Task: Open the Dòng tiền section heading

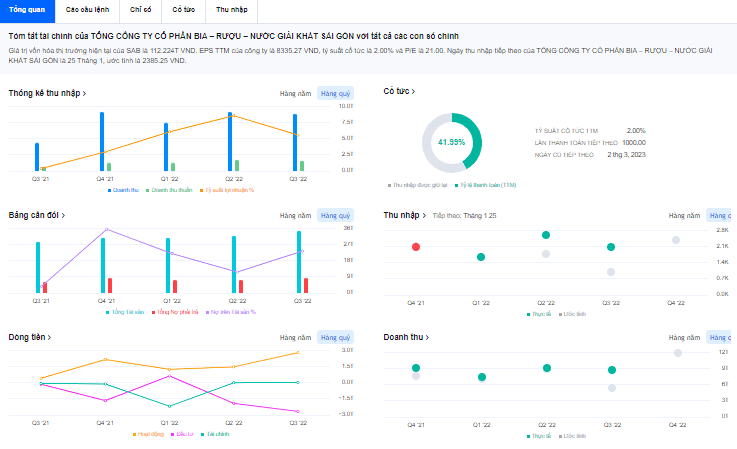Action: pyautogui.click(x=30, y=337)
